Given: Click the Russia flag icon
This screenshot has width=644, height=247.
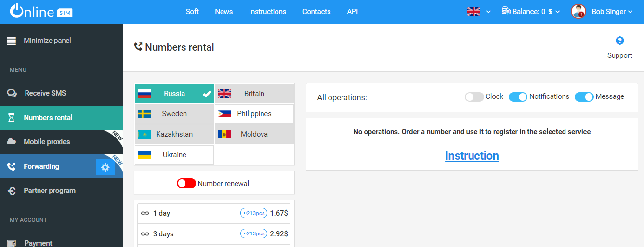Looking at the screenshot, I should (145, 94).
